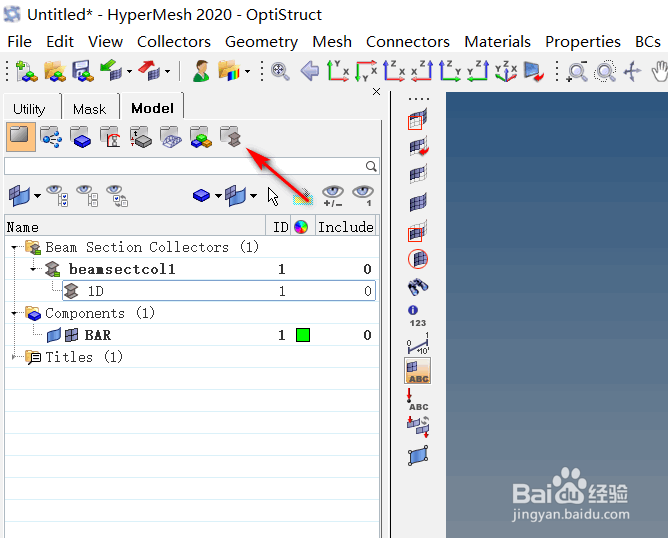668x538 pixels.
Task: Click the middle Display None eye icon
Action: click(87, 196)
